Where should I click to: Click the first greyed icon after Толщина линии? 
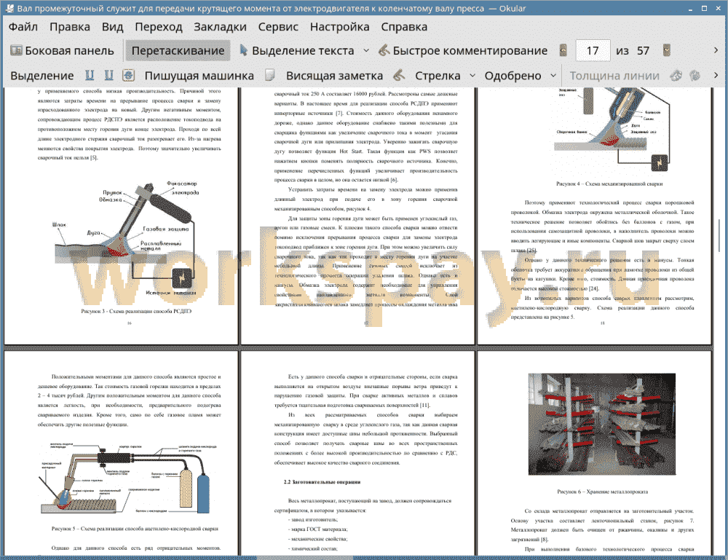tap(676, 75)
